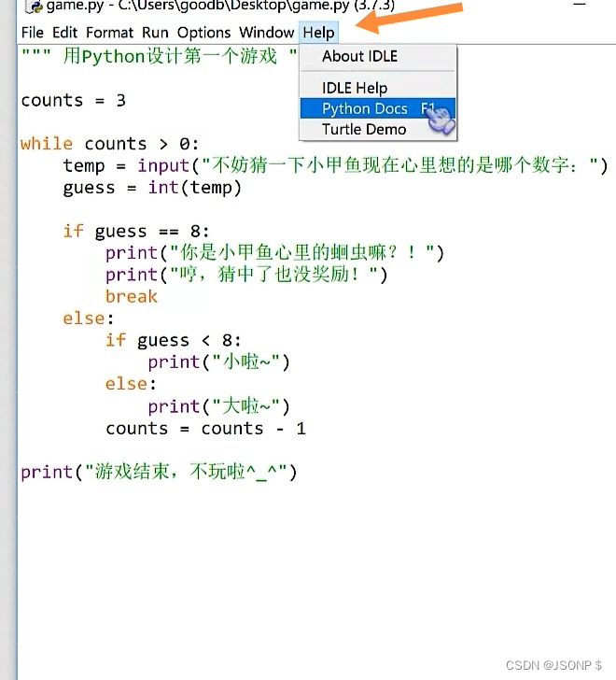616x680 pixels.
Task: Click the 'counts = counts - 1' line
Action: (205, 429)
